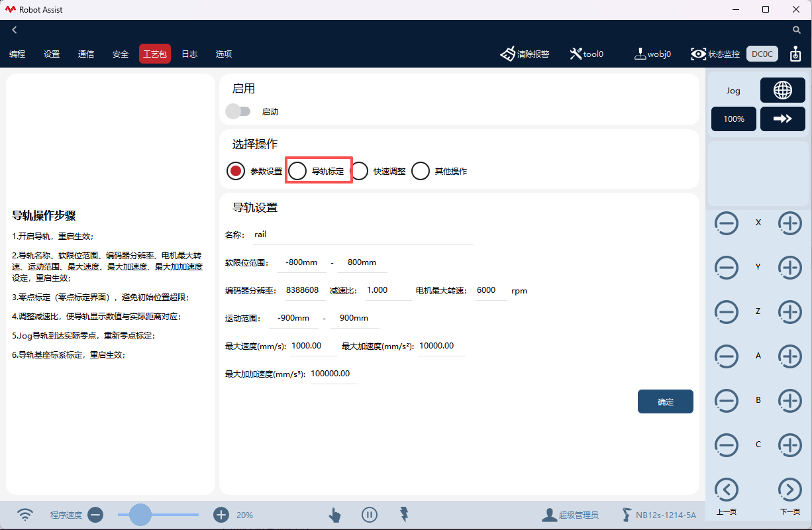
Task: Click the 上一页 chevron control
Action: pyautogui.click(x=727, y=489)
